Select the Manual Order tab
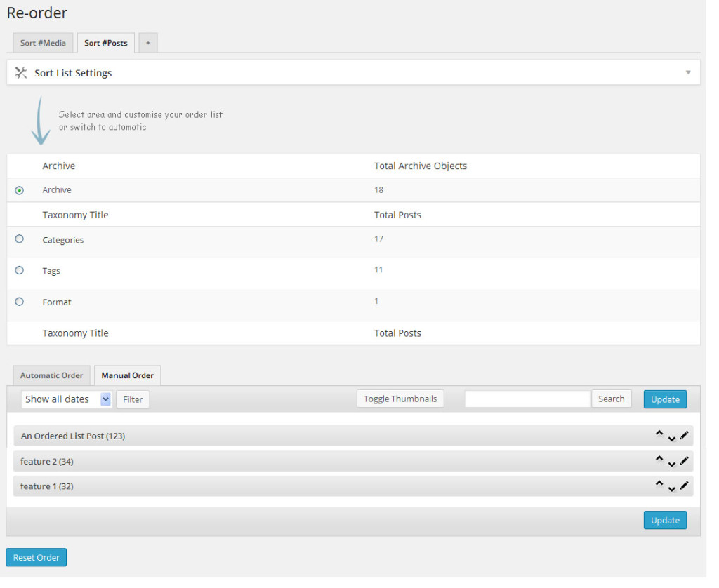This screenshot has width=719, height=588. pos(129,382)
